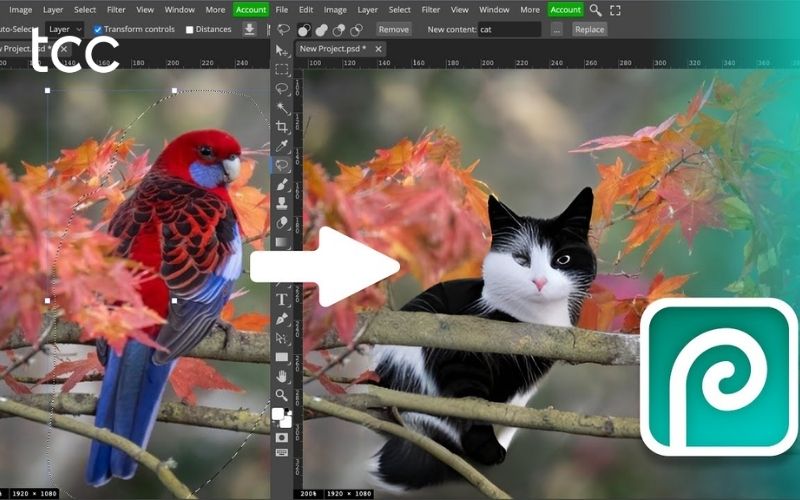This screenshot has height=500, width=800.
Task: Click the Remove button
Action: [393, 30]
